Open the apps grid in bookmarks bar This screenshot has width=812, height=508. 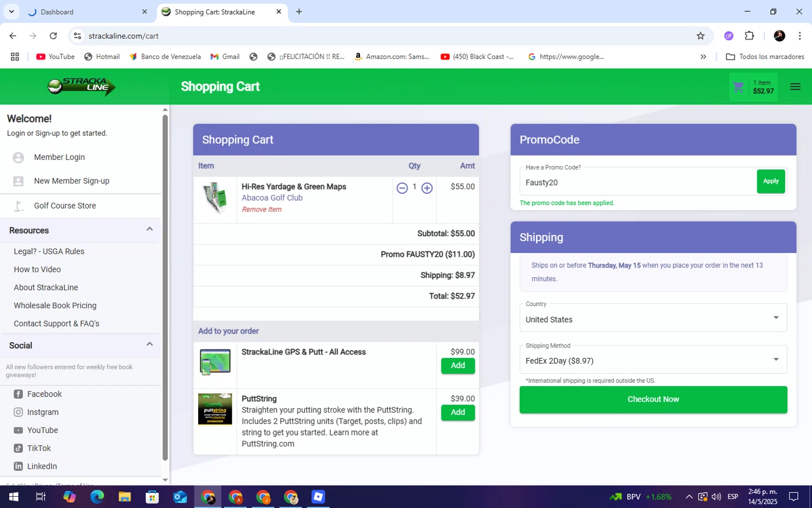(x=15, y=57)
